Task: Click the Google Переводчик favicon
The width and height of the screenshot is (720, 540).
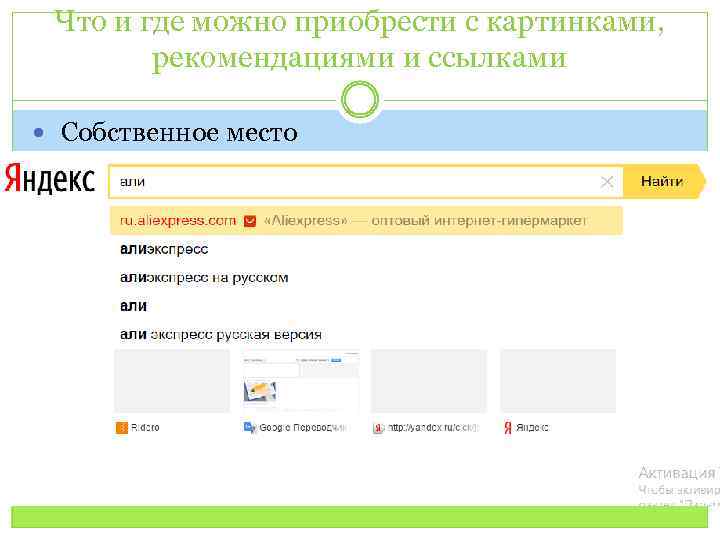Action: coord(250,428)
